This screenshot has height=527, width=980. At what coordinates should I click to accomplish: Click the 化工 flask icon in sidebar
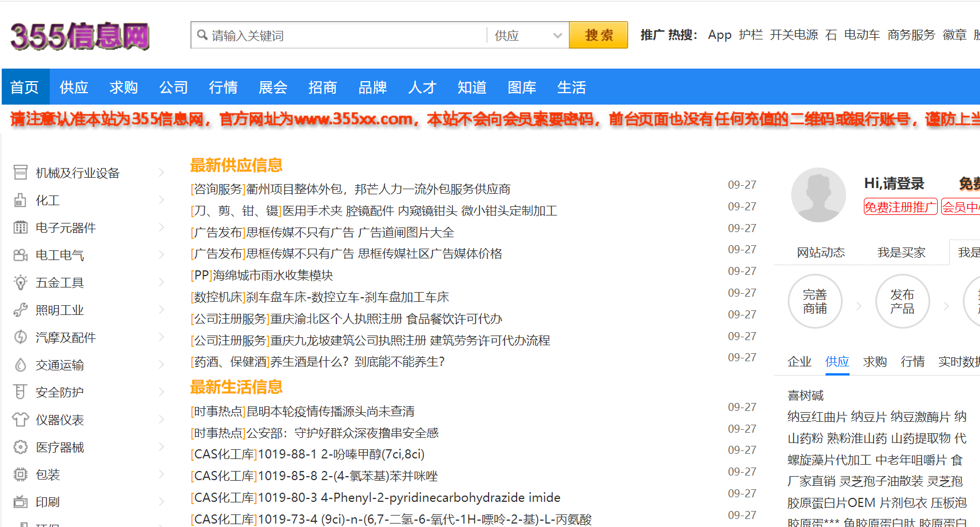pos(21,200)
